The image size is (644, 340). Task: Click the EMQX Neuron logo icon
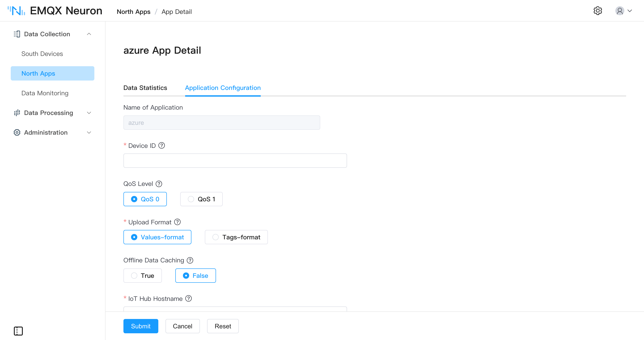[x=16, y=11]
